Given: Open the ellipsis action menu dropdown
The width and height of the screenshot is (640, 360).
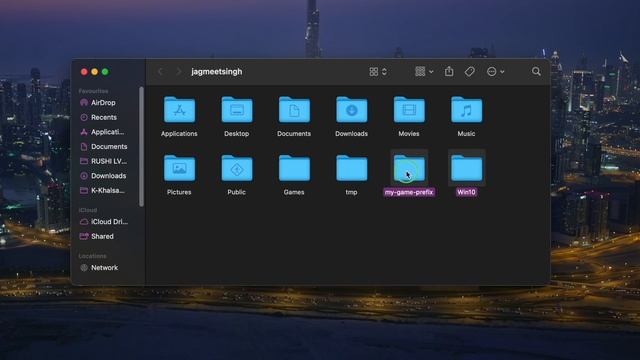Looking at the screenshot, I should 496,72.
